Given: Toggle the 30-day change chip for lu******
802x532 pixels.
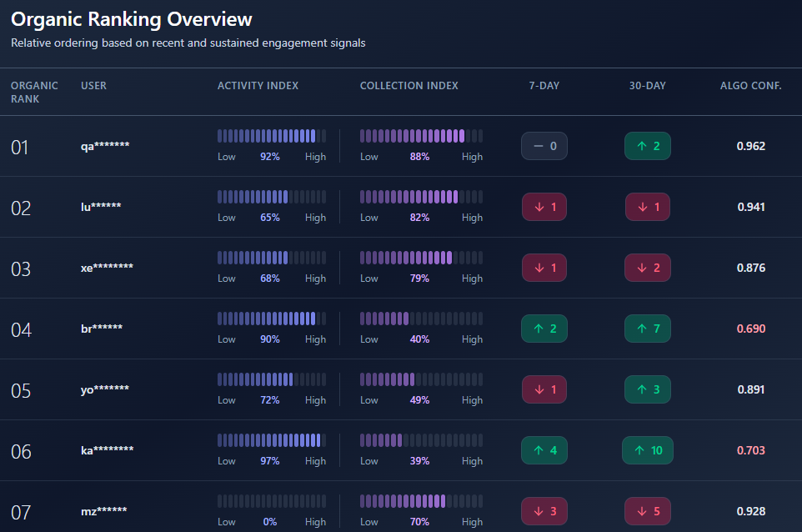Looking at the screenshot, I should pyautogui.click(x=648, y=207).
